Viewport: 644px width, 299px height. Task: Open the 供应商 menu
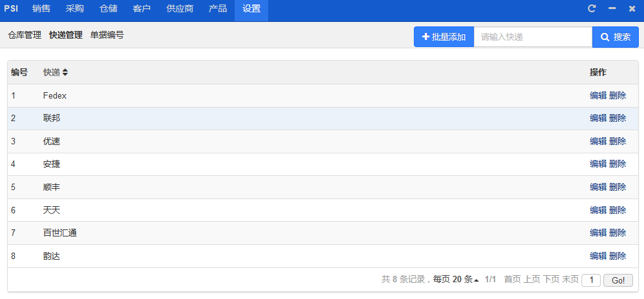pyautogui.click(x=180, y=8)
